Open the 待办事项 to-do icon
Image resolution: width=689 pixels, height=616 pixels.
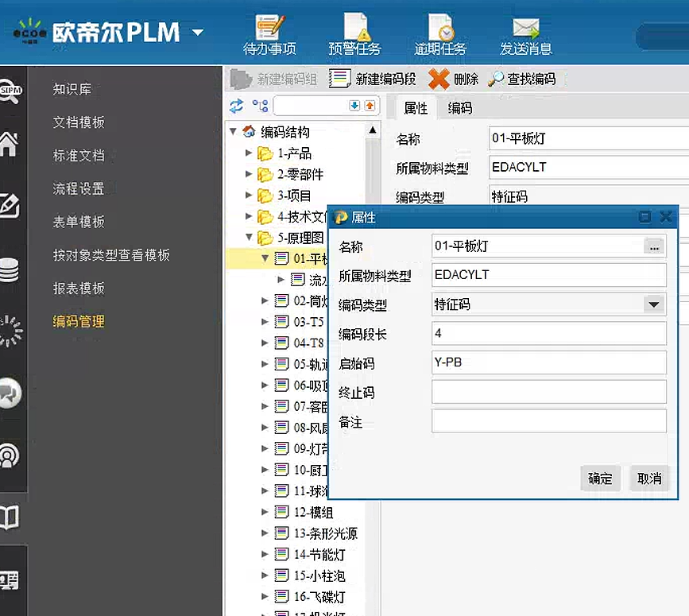pyautogui.click(x=269, y=29)
